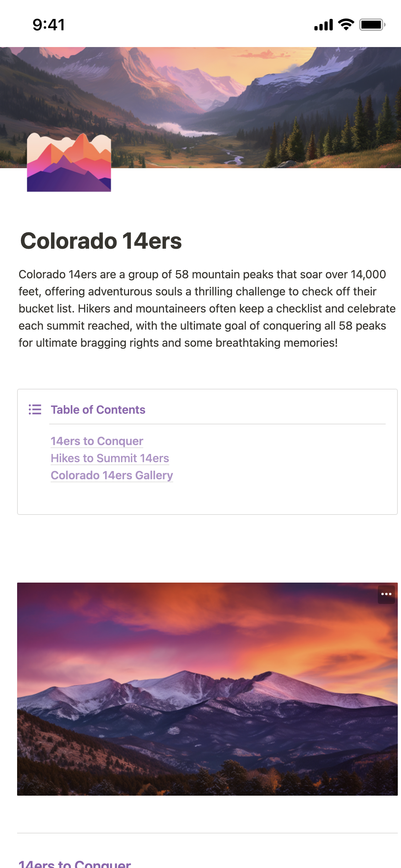Open the "14ers to Conquer" link
Screen dimensions: 401x868
tap(97, 441)
